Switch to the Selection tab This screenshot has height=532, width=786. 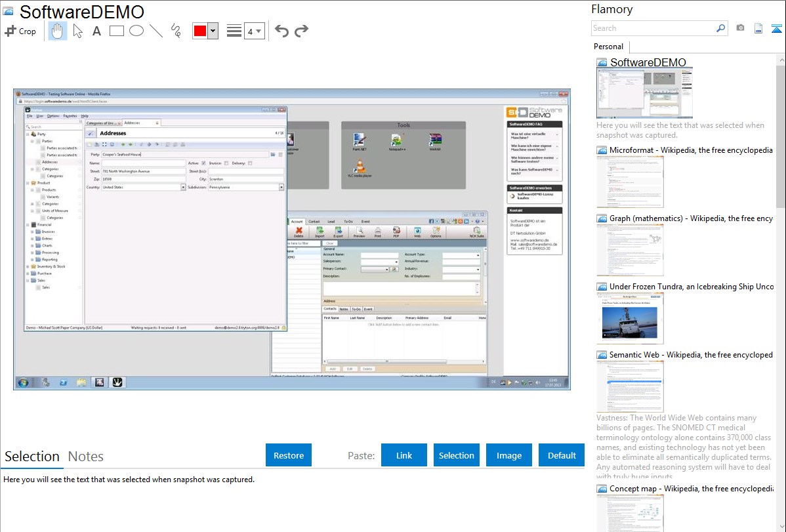tap(32, 457)
